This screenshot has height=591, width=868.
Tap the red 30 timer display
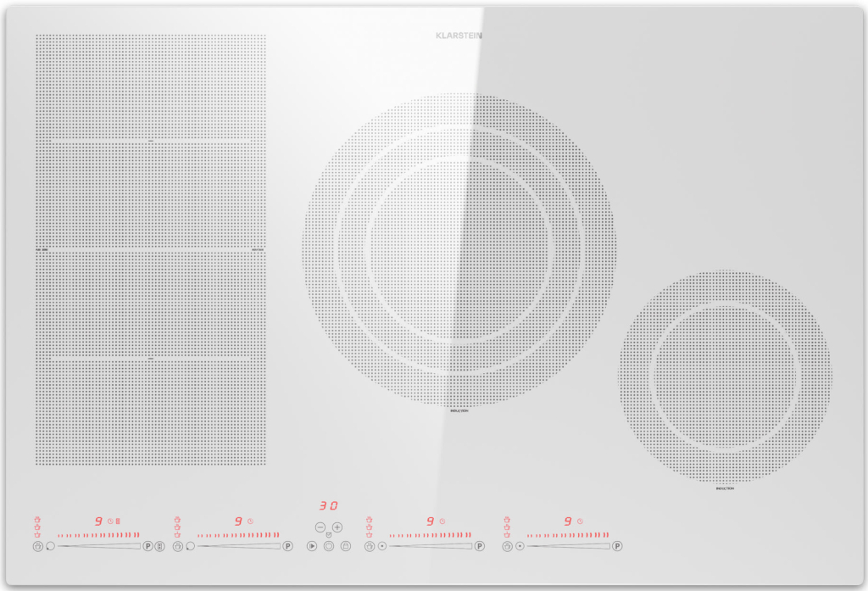(328, 505)
